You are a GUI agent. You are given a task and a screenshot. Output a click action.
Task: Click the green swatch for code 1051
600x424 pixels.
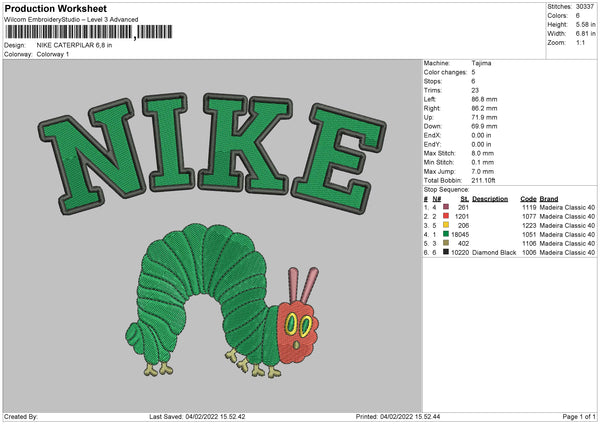point(446,234)
